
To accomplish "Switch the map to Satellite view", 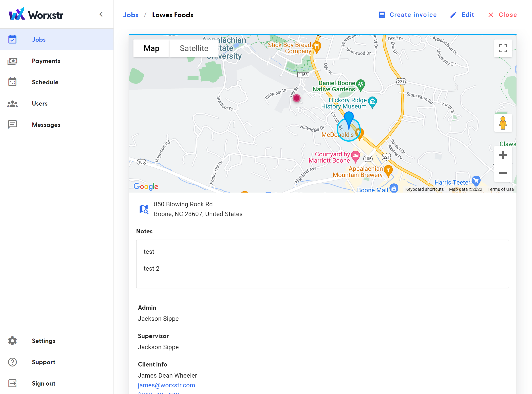I will pos(194,48).
